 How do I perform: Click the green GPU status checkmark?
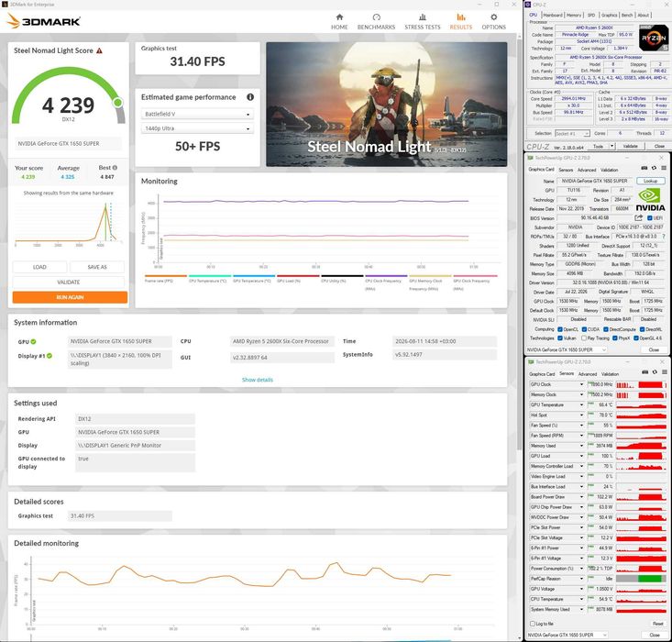coord(33,342)
